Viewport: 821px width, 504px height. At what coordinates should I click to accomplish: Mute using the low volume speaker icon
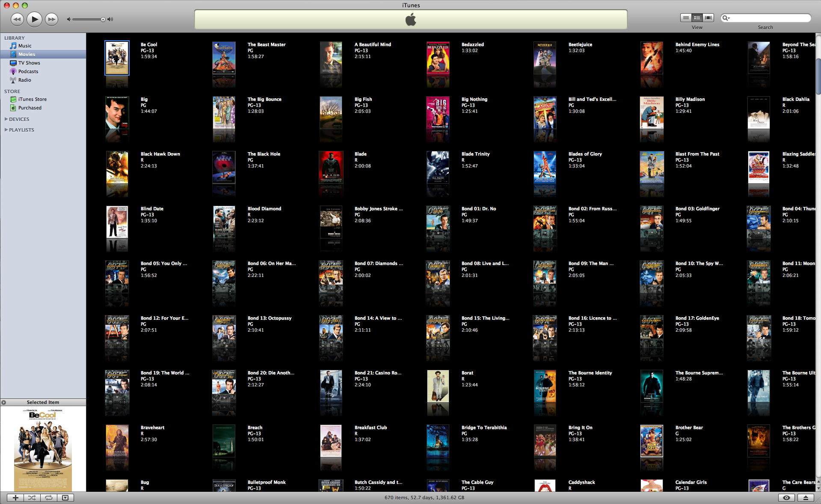pos(69,19)
